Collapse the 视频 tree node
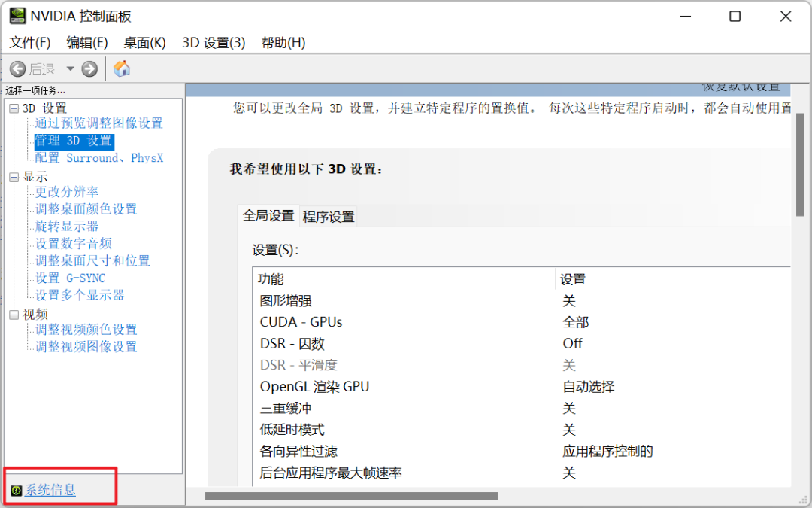 coord(14,315)
